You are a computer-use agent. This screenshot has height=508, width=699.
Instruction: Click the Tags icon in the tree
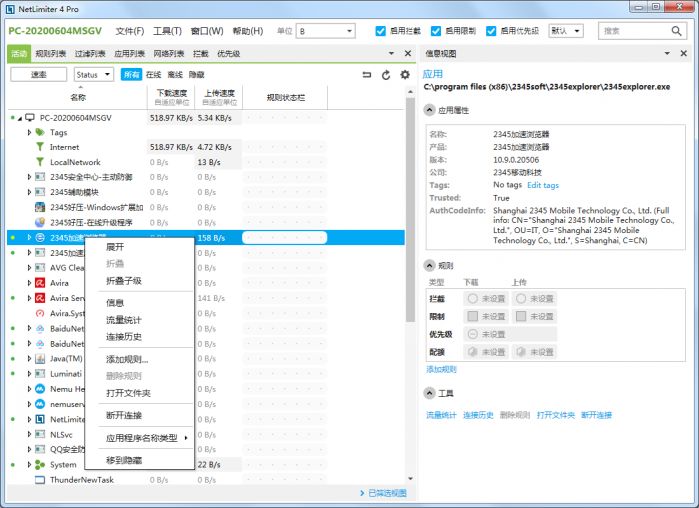pyautogui.click(x=40, y=132)
